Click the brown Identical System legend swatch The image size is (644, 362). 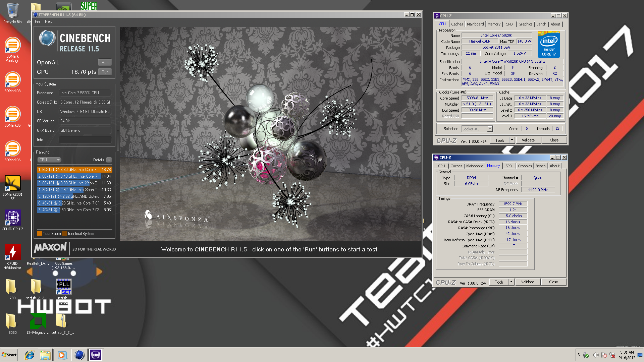pyautogui.click(x=65, y=234)
